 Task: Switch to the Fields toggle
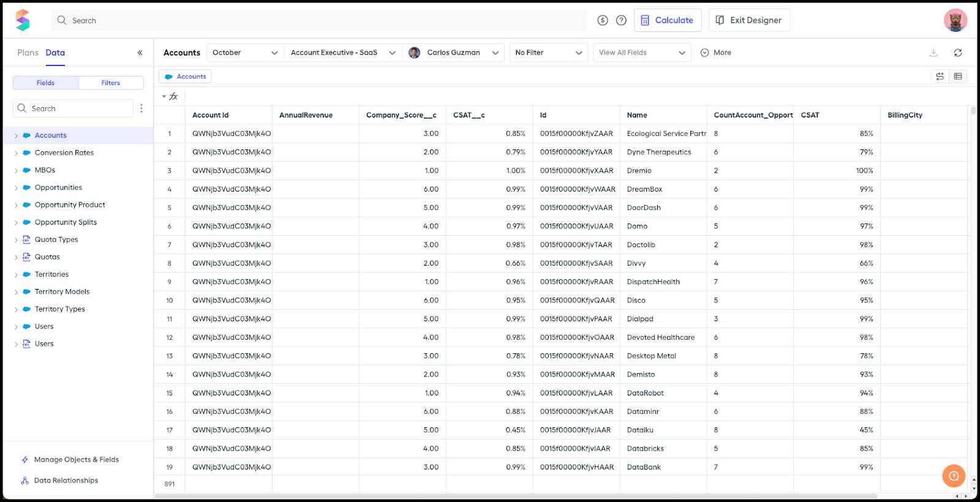coord(45,83)
